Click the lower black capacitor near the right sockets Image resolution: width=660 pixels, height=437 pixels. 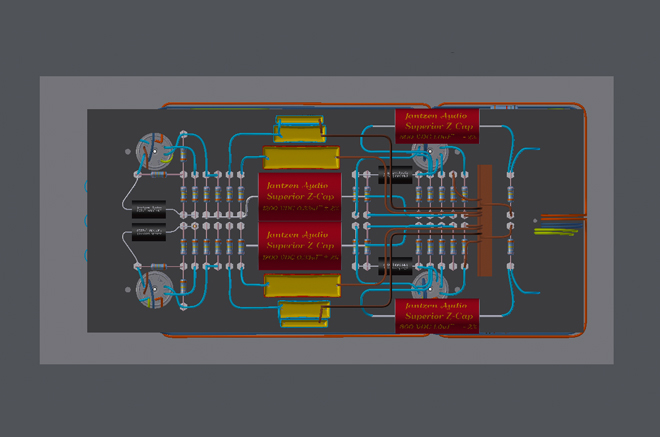coord(395,266)
